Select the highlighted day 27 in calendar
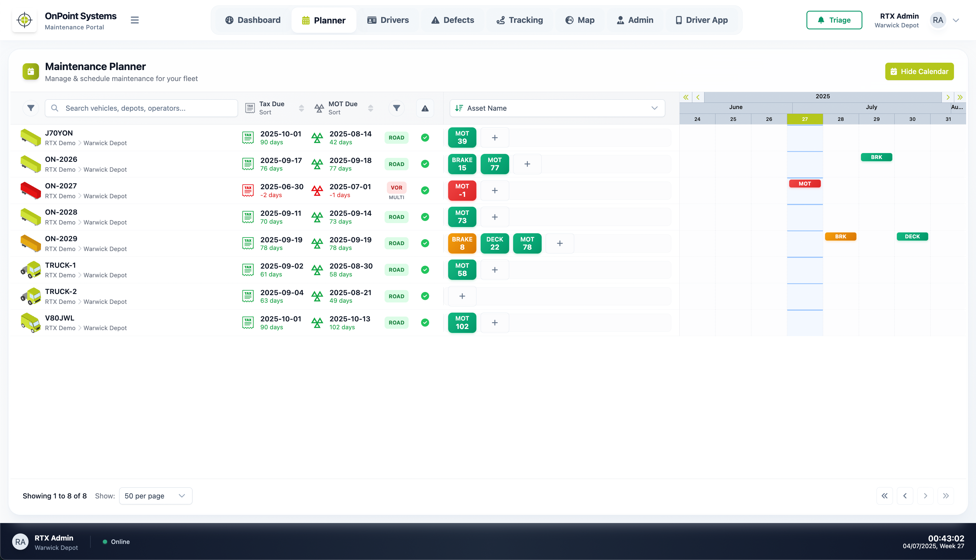The width and height of the screenshot is (976, 560). (x=805, y=119)
